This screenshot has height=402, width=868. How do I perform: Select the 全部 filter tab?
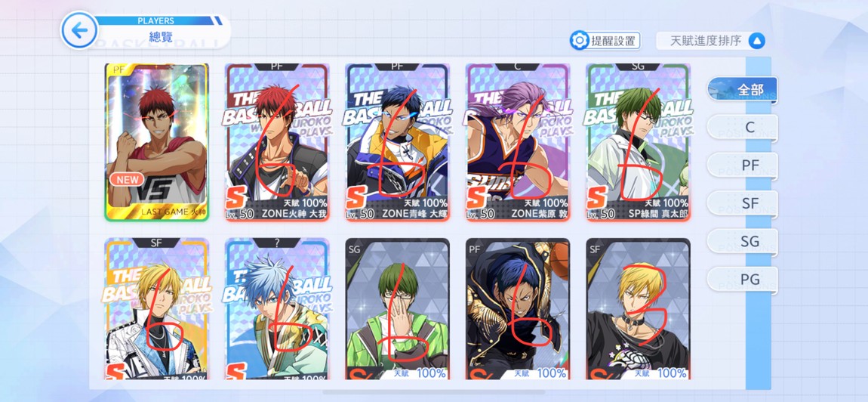[x=743, y=90]
